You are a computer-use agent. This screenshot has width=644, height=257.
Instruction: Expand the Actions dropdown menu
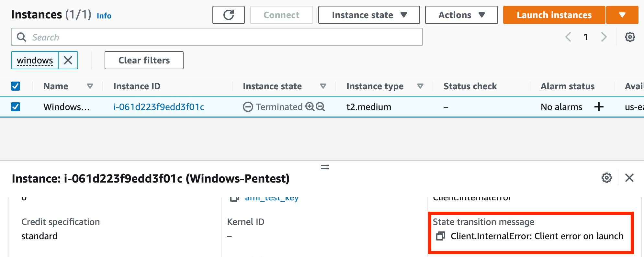[x=461, y=15]
